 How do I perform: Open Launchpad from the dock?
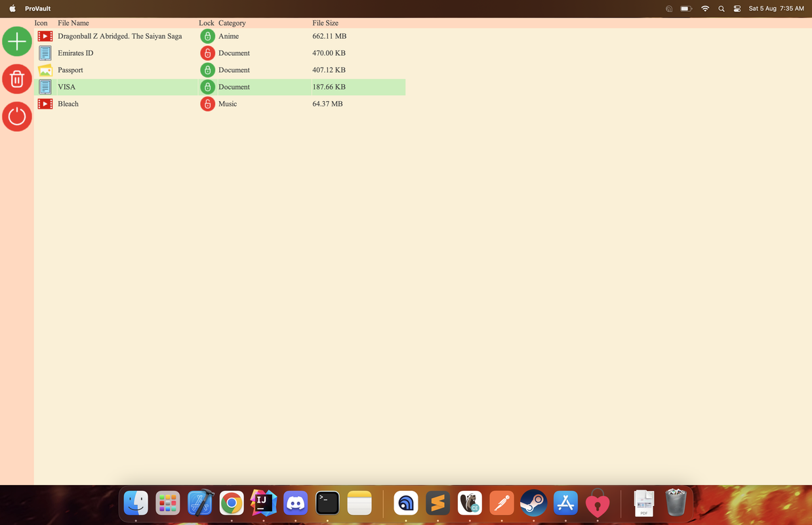click(x=168, y=503)
